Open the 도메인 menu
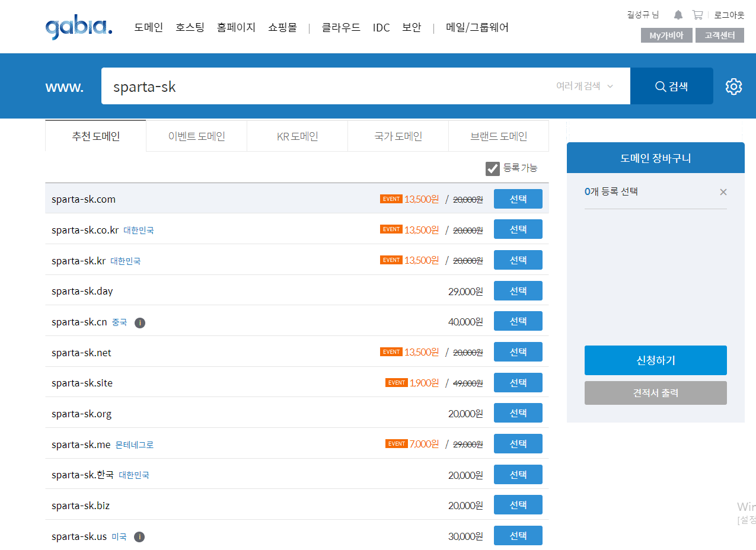 pos(149,27)
